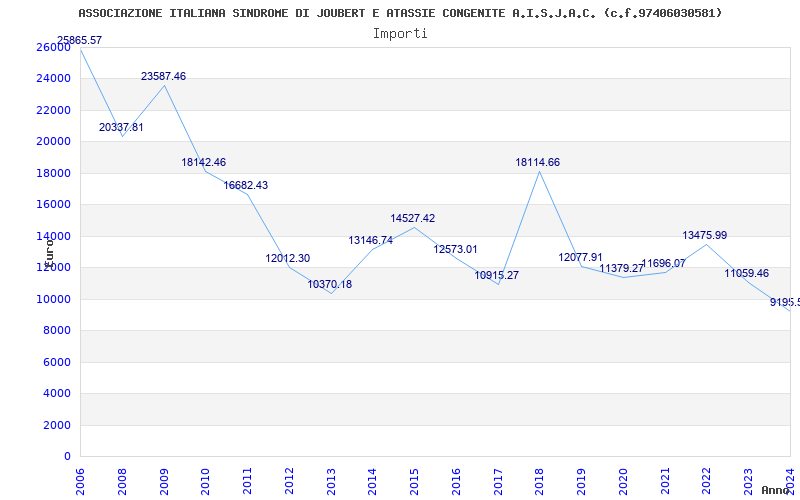800x500 pixels.
Task: Click the 2015 year axis label
Action: (x=414, y=482)
